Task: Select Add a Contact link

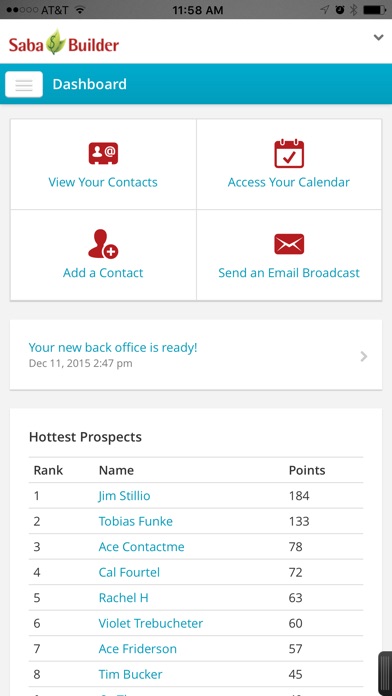Action: tap(103, 273)
